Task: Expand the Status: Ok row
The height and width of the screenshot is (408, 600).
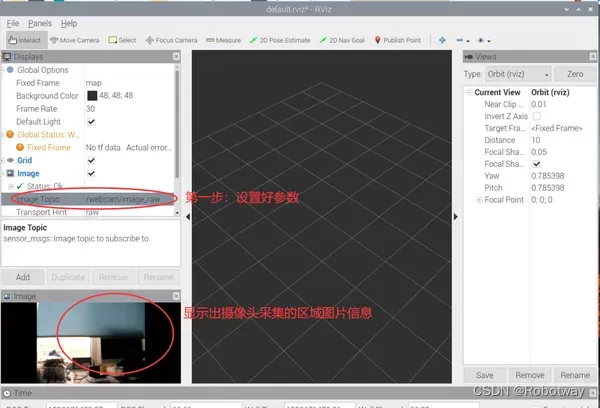Action: click(x=11, y=186)
